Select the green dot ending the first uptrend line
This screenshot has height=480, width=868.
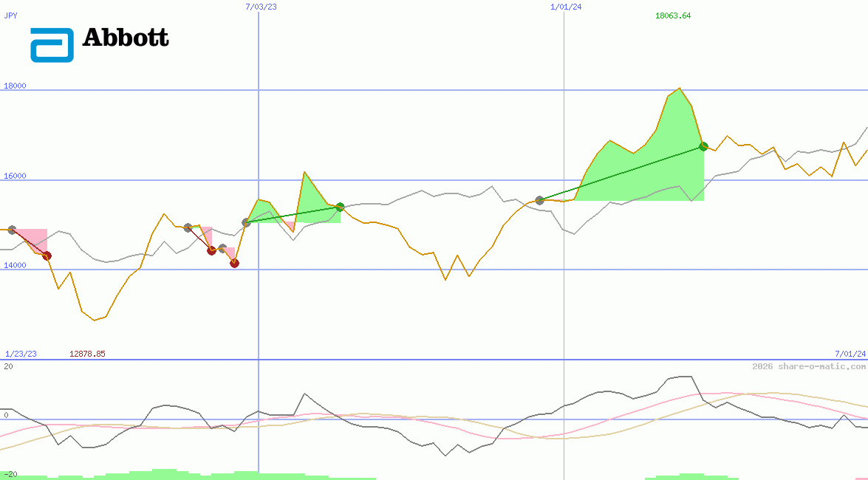click(x=338, y=208)
